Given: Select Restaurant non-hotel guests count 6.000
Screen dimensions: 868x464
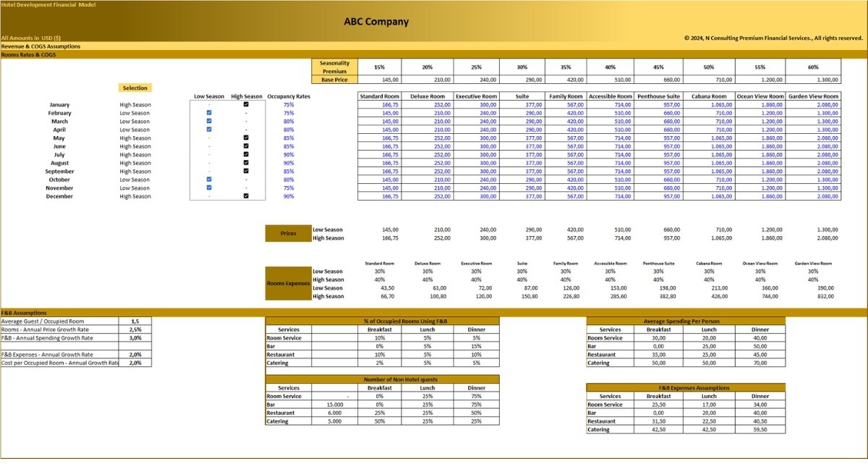Looking at the screenshot, I should (x=335, y=413).
